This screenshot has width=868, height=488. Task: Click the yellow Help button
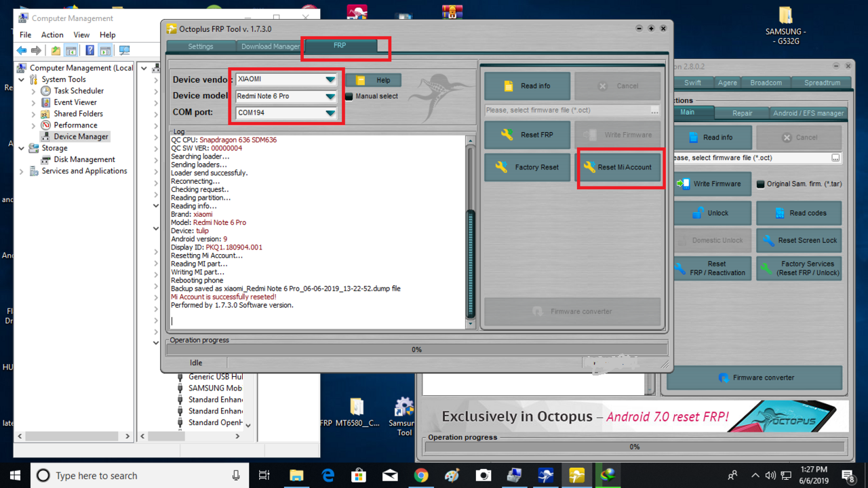point(374,80)
